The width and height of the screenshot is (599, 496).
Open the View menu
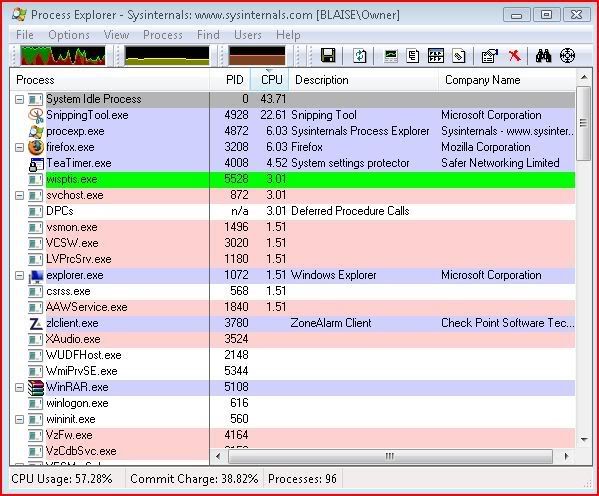116,35
